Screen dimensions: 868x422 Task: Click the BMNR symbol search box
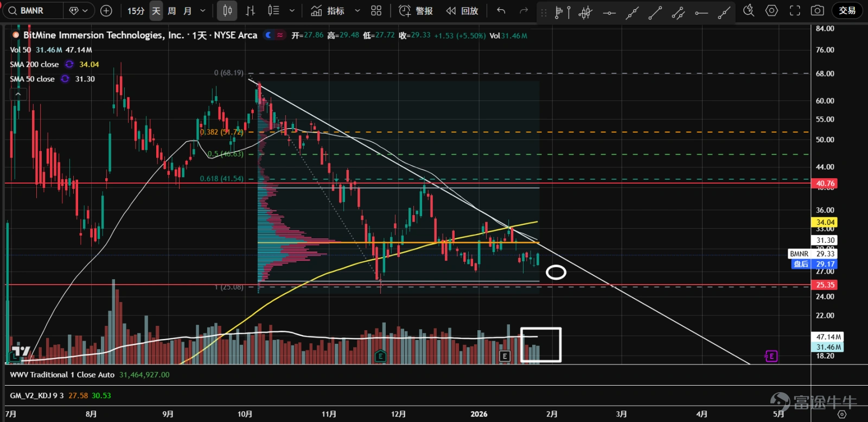click(33, 10)
